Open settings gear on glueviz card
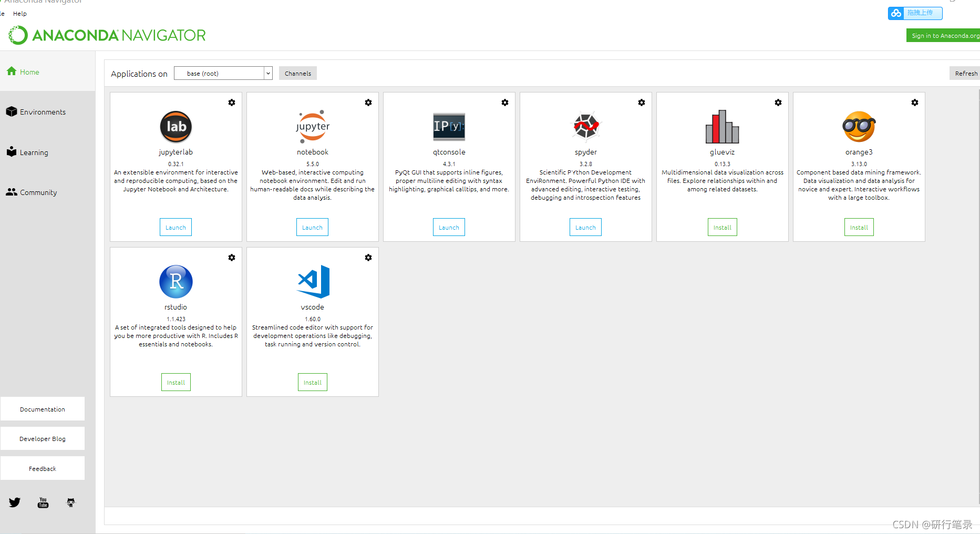 tap(778, 102)
